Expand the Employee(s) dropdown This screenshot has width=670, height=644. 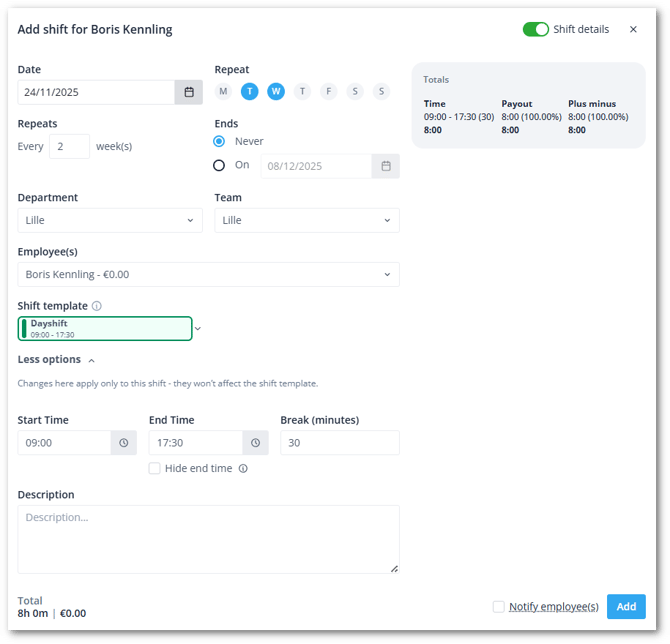point(208,274)
